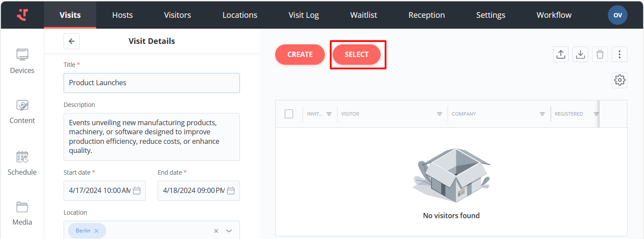Open the Visitor column filter menu
Image resolution: width=644 pixels, height=239 pixels.
[x=440, y=114]
